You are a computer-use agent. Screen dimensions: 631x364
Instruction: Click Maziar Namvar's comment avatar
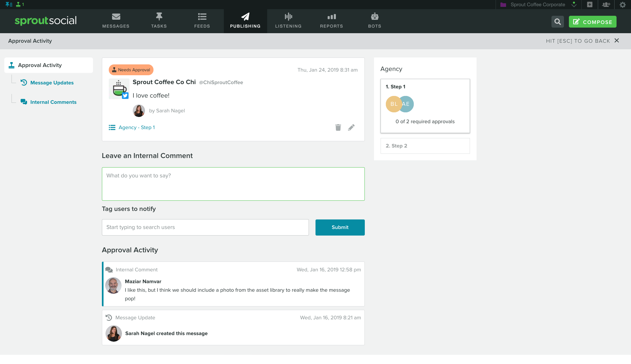point(113,285)
